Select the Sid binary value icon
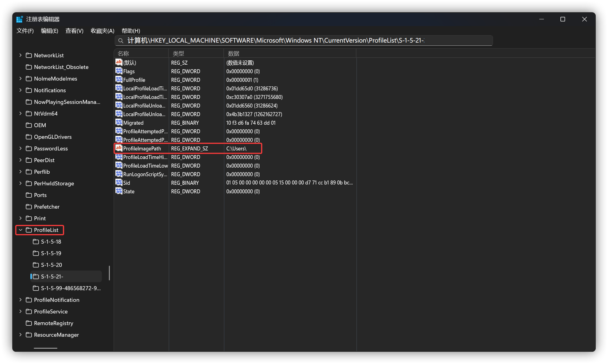This screenshot has height=364, width=608. 119,182
